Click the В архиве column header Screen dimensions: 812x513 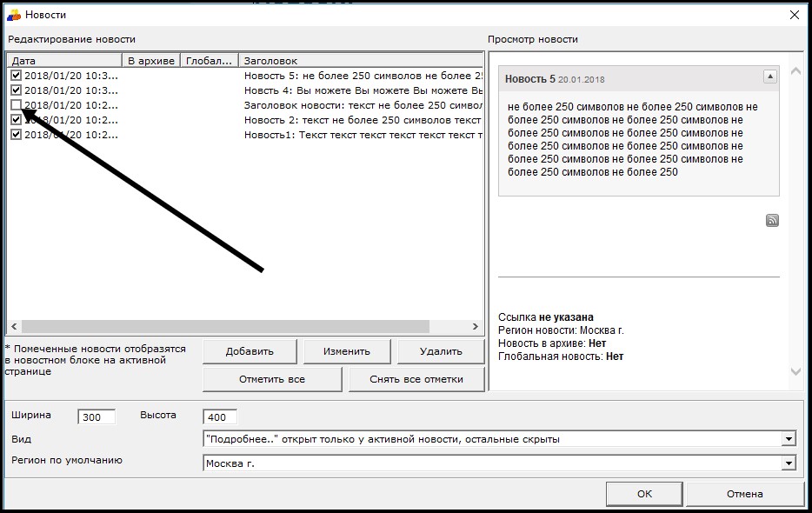(x=151, y=61)
